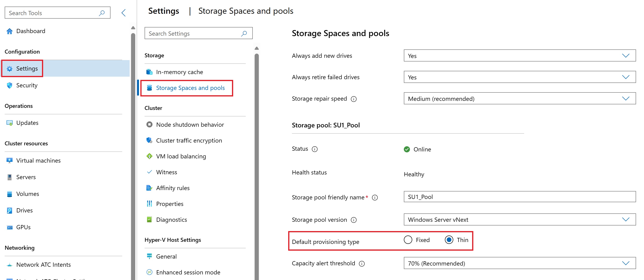Click the Witness checkmark icon

tap(149, 172)
